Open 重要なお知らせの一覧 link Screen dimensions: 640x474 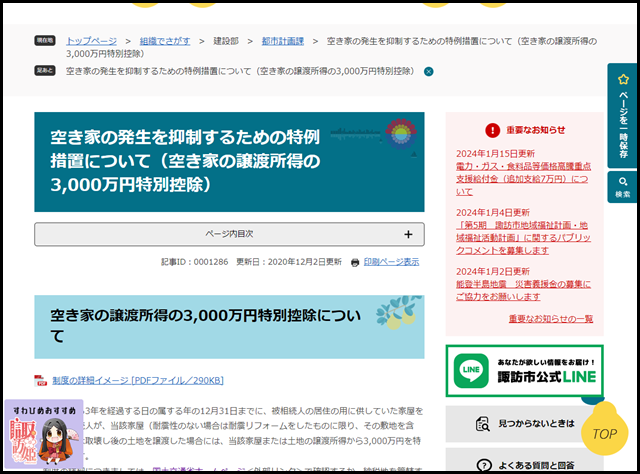click(x=551, y=318)
